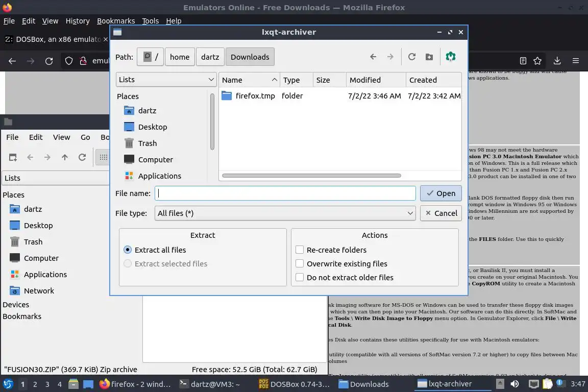Click the dartz path segment button
The height and width of the screenshot is (392, 588).
click(x=210, y=57)
